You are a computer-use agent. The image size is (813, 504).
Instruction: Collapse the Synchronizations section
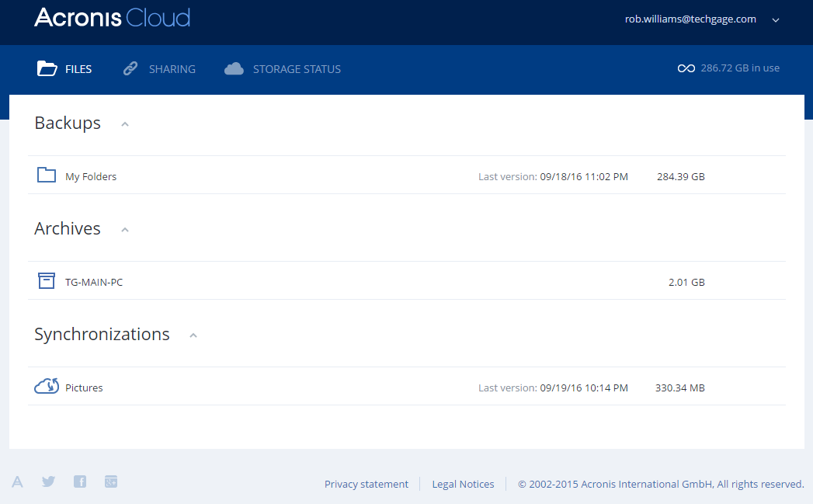(x=193, y=335)
